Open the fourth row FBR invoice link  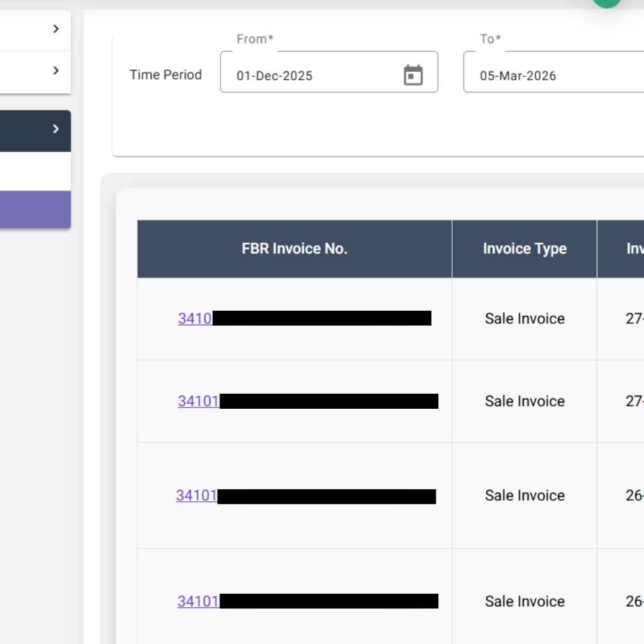[x=197, y=602]
